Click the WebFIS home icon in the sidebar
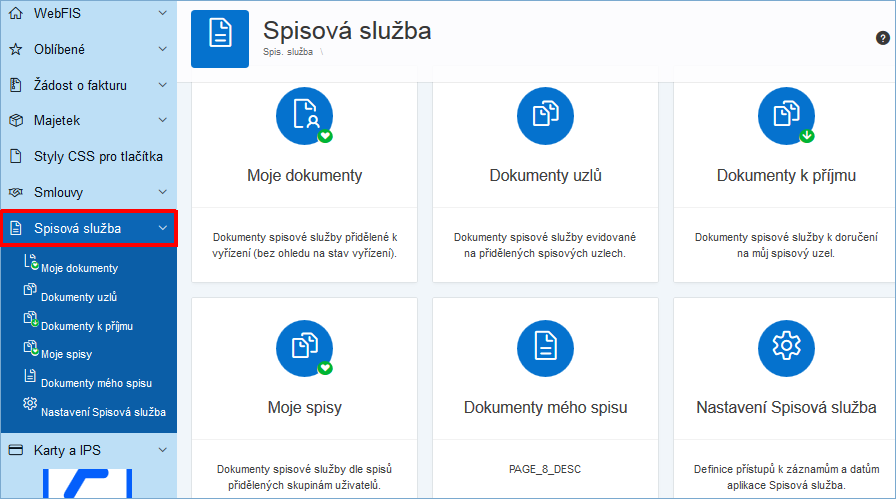 (x=16, y=13)
